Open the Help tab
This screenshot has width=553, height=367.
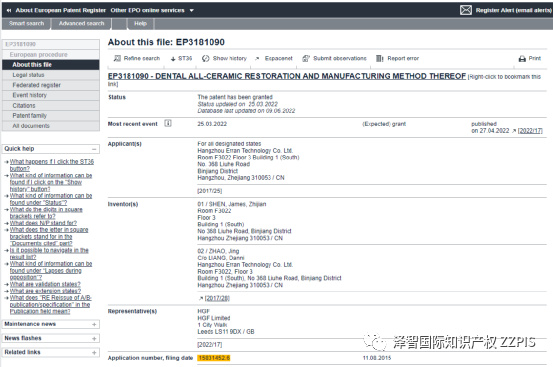pos(140,23)
